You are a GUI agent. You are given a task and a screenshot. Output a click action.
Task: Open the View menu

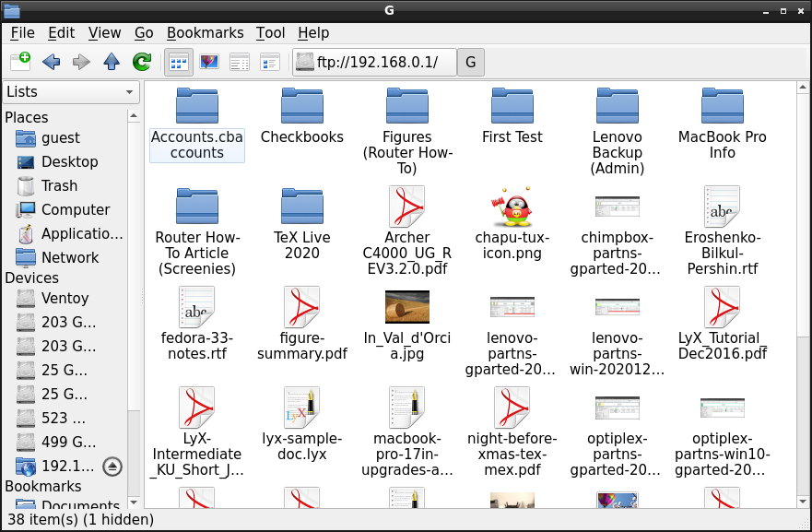pyautogui.click(x=104, y=33)
